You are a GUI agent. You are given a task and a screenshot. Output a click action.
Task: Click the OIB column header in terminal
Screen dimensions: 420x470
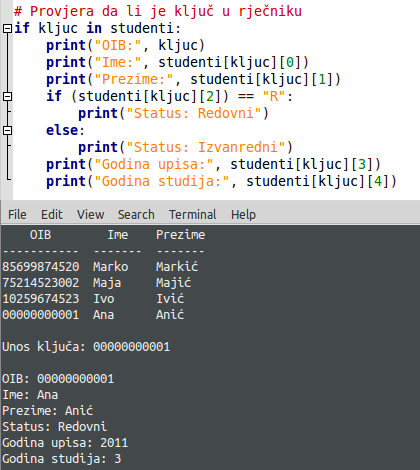click(x=40, y=235)
